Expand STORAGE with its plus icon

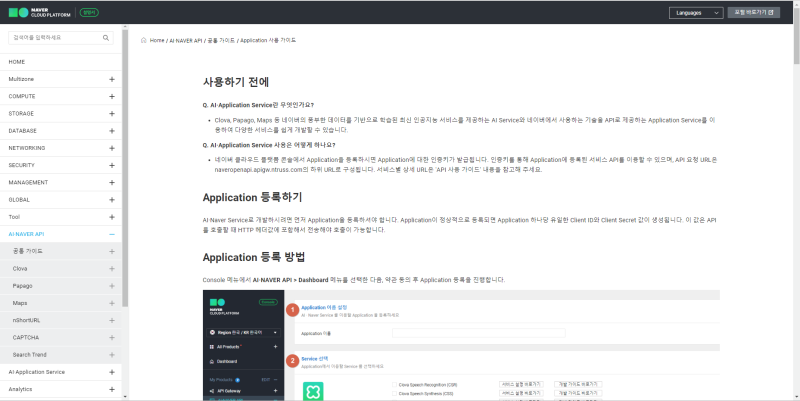click(112, 114)
